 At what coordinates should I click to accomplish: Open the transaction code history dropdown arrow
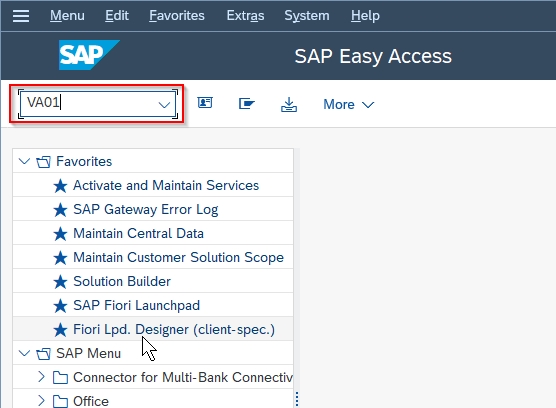[x=164, y=105]
